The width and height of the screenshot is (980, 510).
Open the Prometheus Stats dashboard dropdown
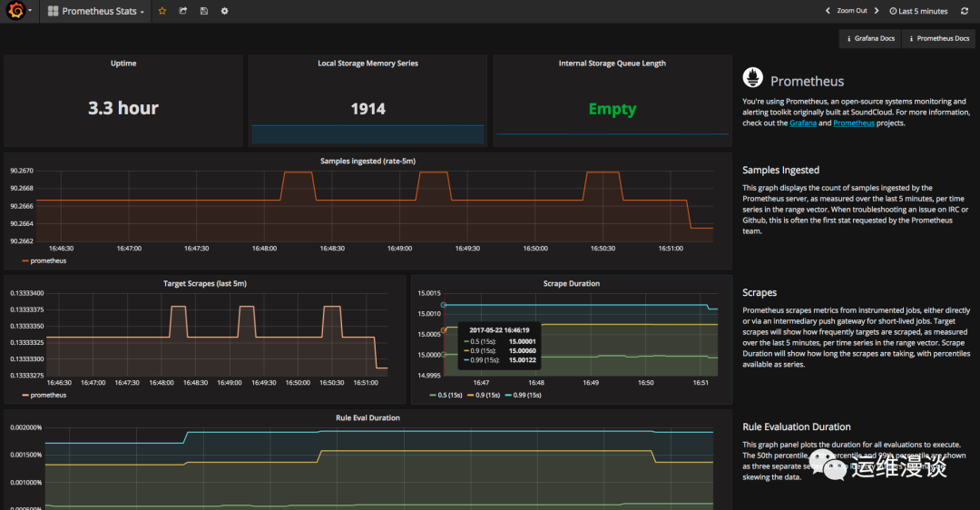pyautogui.click(x=95, y=11)
